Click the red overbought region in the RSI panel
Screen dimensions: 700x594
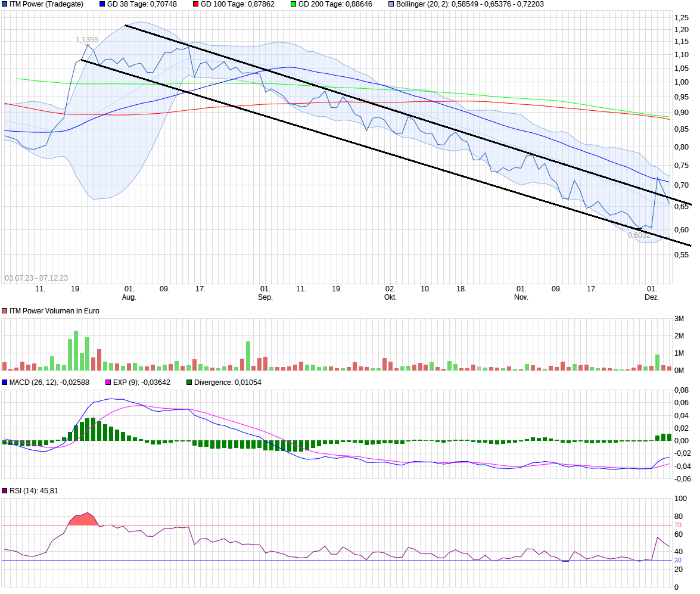[x=83, y=520]
